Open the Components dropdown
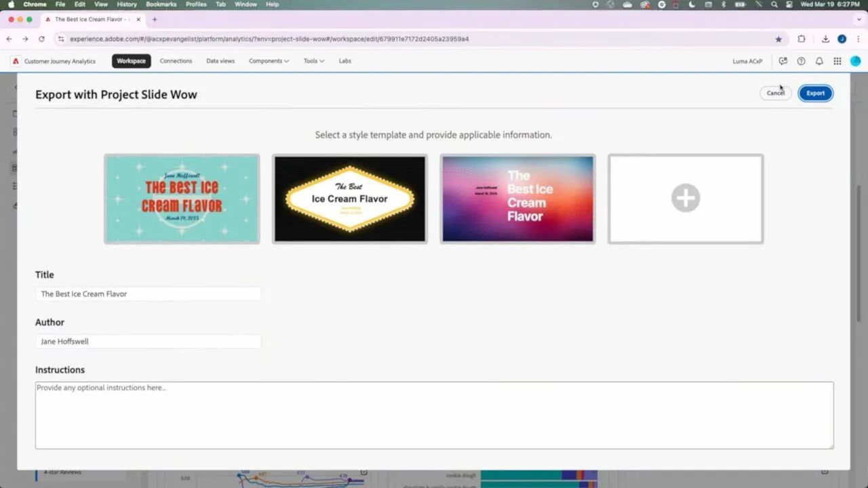This screenshot has width=868, height=488. click(x=269, y=61)
